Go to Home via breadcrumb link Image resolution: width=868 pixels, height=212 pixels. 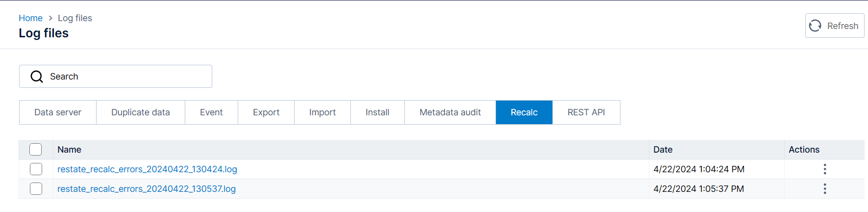pyautogui.click(x=30, y=18)
